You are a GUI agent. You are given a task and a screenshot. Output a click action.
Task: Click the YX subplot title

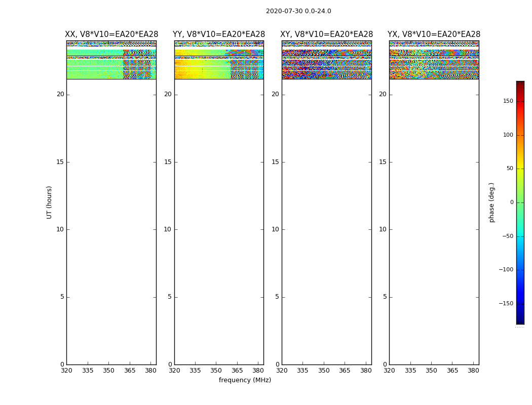434,34
